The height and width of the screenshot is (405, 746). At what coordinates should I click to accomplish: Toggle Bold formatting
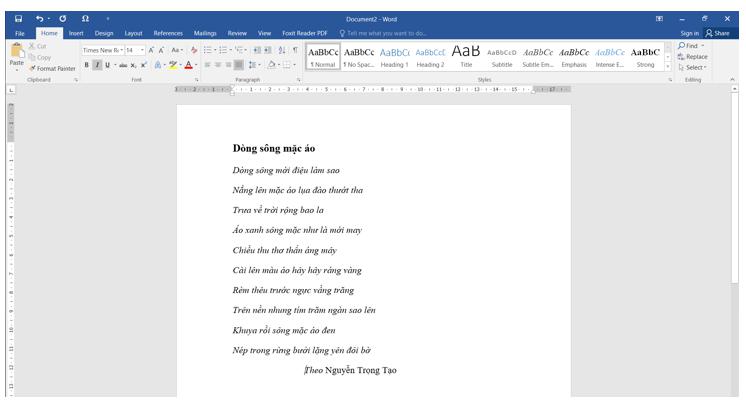click(x=87, y=65)
